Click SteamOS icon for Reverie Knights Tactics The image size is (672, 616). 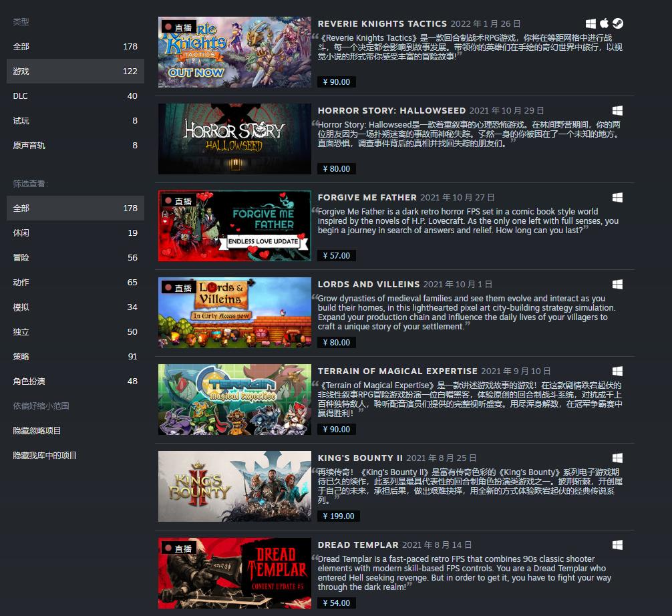tap(618, 23)
